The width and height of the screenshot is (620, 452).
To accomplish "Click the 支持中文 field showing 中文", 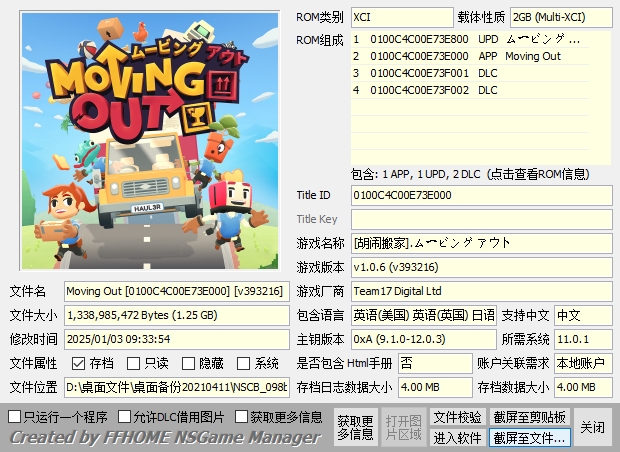I will tap(583, 315).
